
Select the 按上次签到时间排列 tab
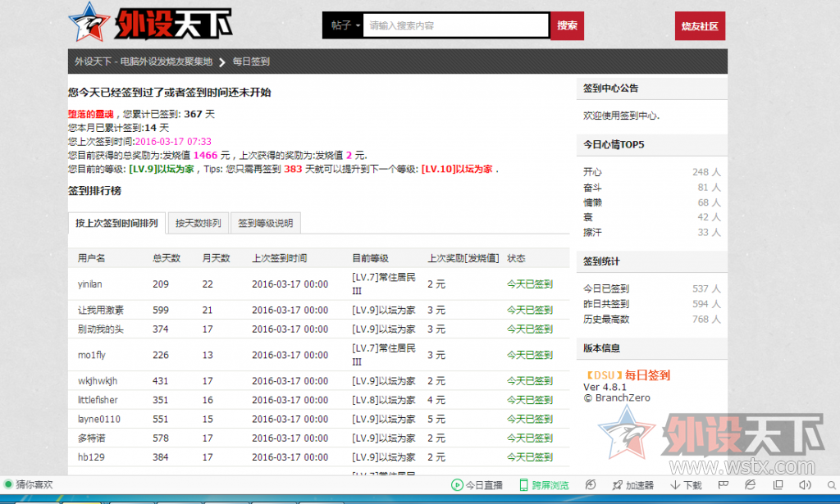pos(116,223)
